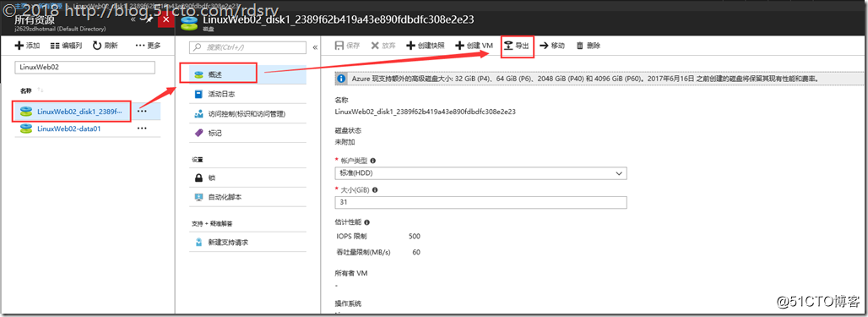
Task: Close the All resources blade
Action: tap(166, 20)
